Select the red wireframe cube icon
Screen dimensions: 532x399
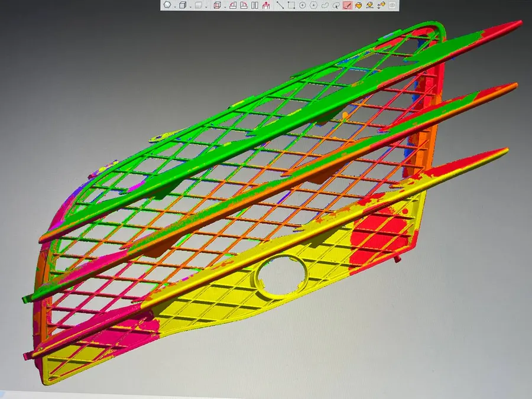pos(217,5)
